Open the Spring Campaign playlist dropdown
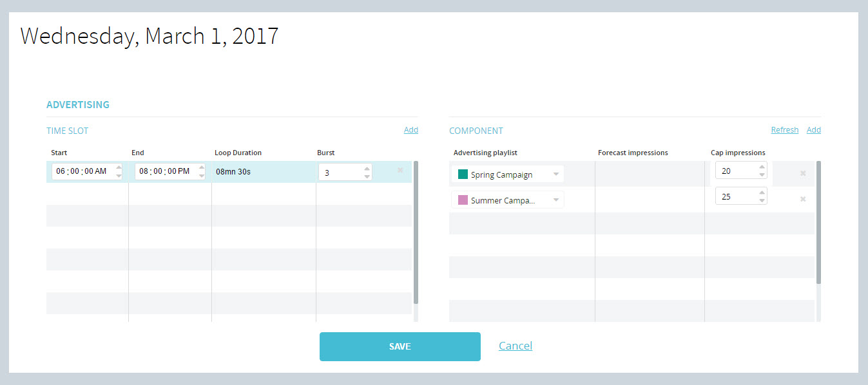 (x=556, y=174)
